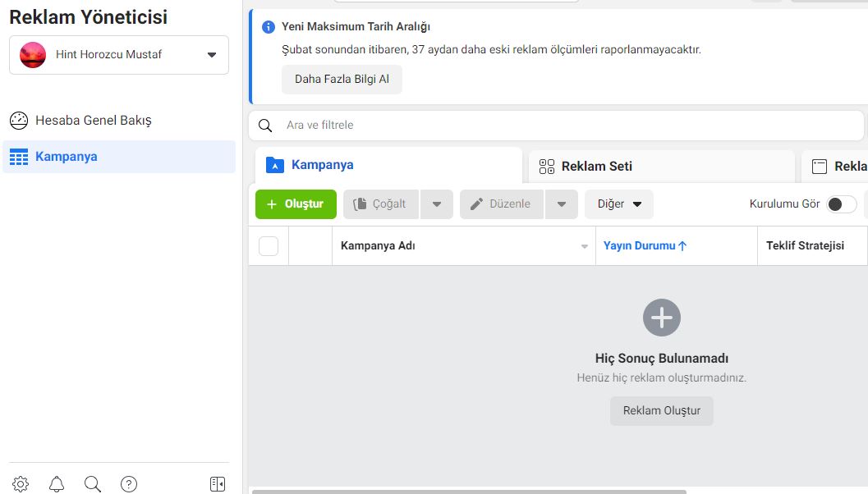Click the Daha Fazla Bilgi Al button
This screenshot has height=494, width=868.
tap(342, 79)
